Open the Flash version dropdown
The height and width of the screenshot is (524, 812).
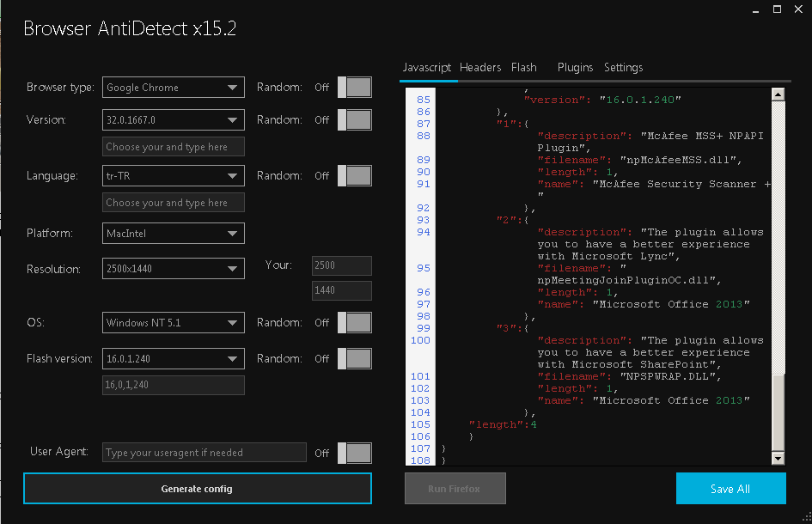[172, 358]
